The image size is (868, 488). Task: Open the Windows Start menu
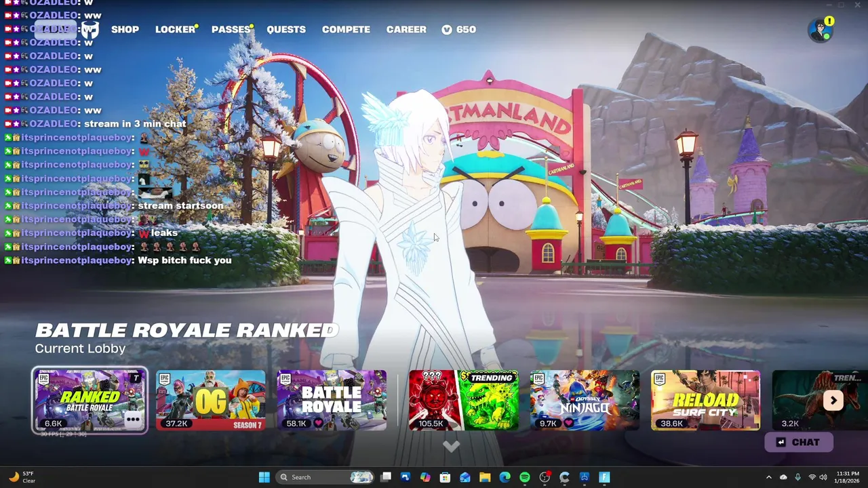pos(264,477)
